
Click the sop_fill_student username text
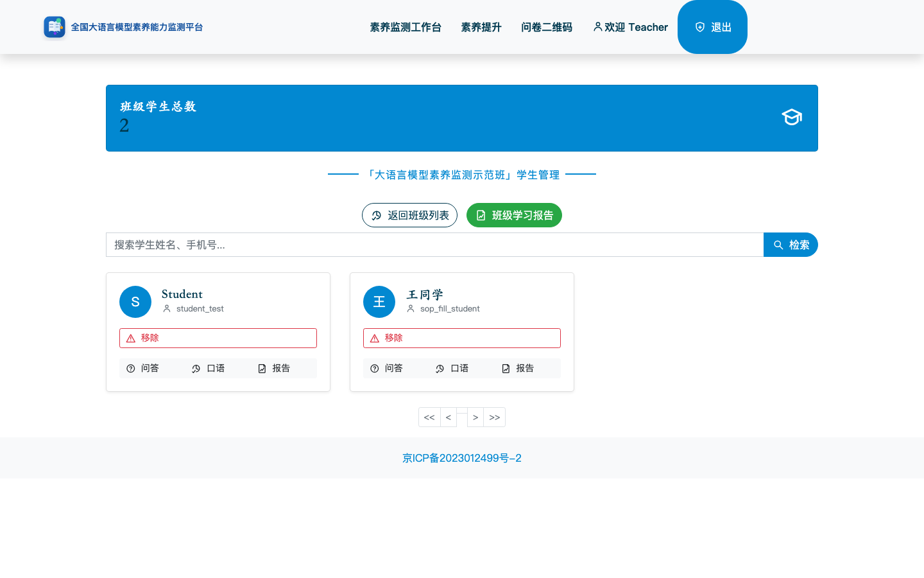(x=450, y=309)
